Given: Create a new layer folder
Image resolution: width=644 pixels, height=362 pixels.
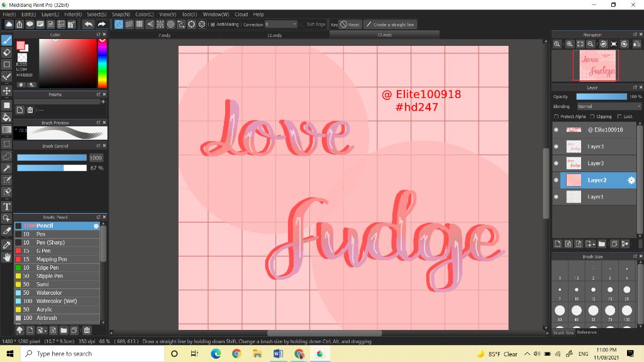Looking at the screenshot, I should (602, 244).
